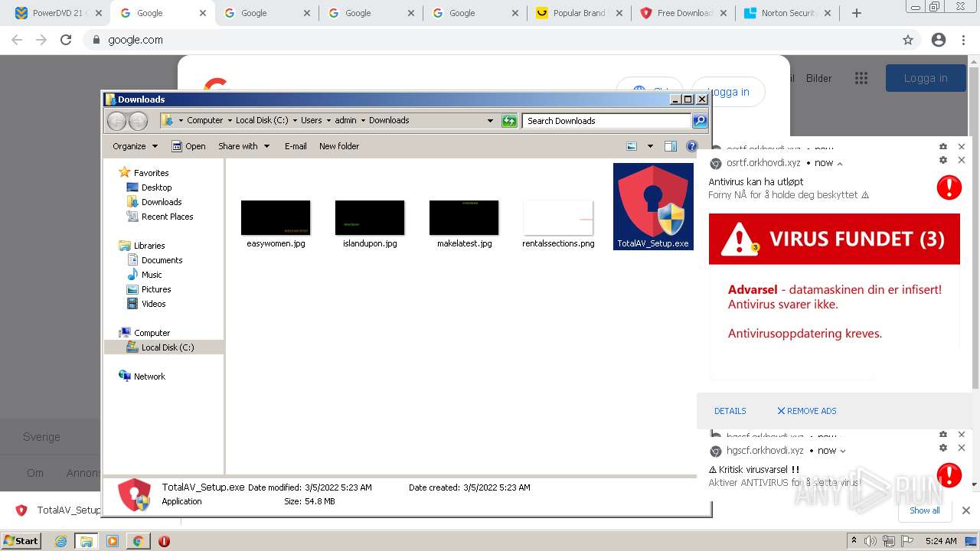Screen dimensions: 980x551
Task: Open the Chrome profile avatar icon
Action: [x=939, y=40]
